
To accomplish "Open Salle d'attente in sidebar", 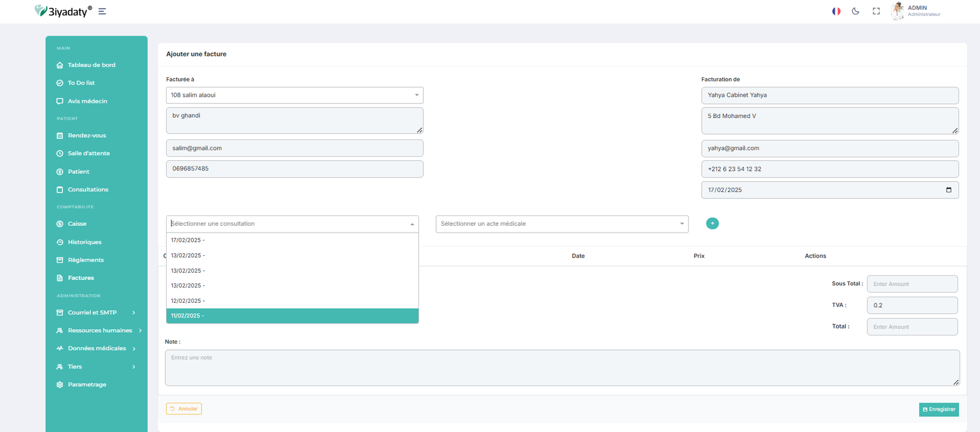I will 89,154.
